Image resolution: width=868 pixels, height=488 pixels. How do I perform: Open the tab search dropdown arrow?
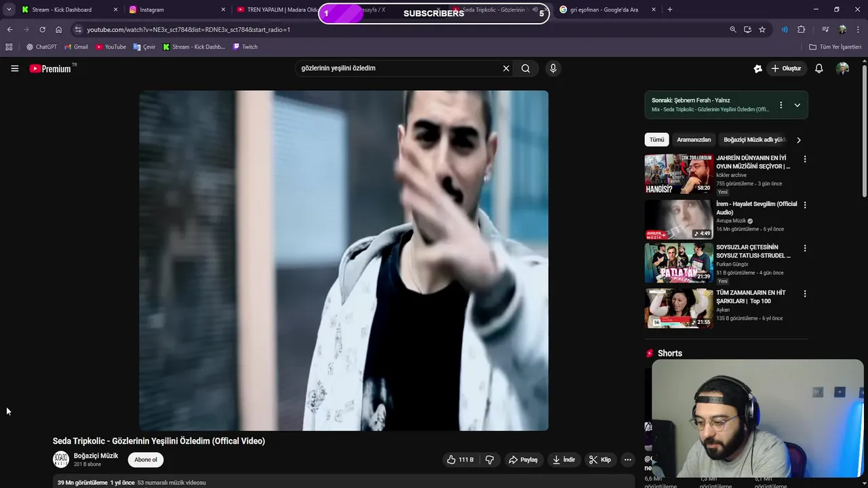[x=9, y=9]
